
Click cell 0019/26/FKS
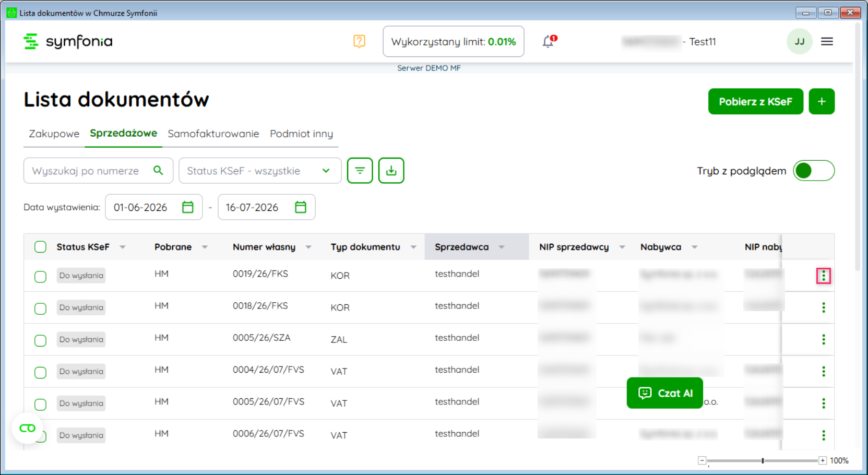[260, 274]
